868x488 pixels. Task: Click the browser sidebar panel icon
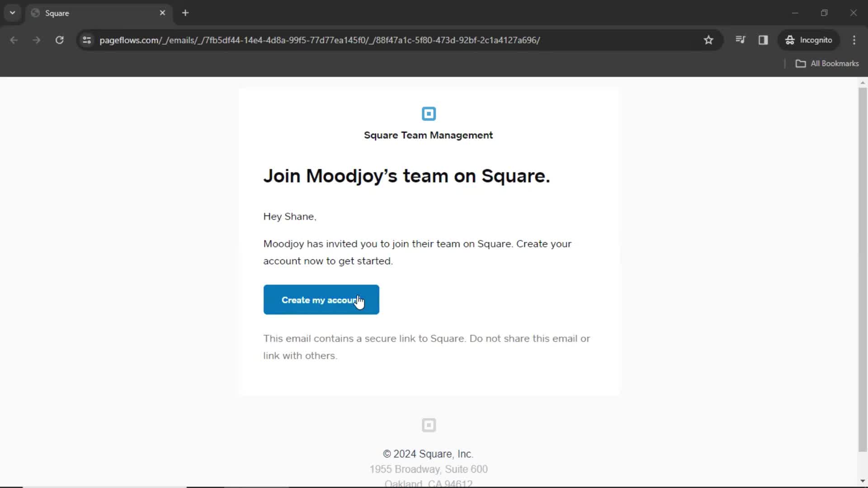pos(764,40)
